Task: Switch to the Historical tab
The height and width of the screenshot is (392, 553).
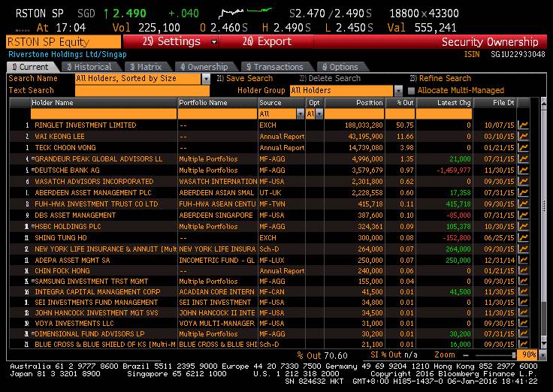Action: tap(89, 67)
